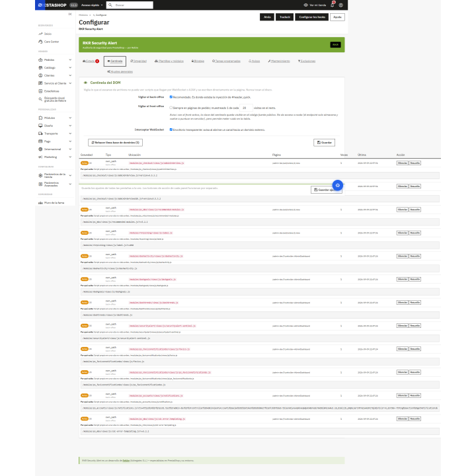Viewport: 476px width, 476px height.
Task: Click the front-office sampling number field
Action: tap(246, 108)
